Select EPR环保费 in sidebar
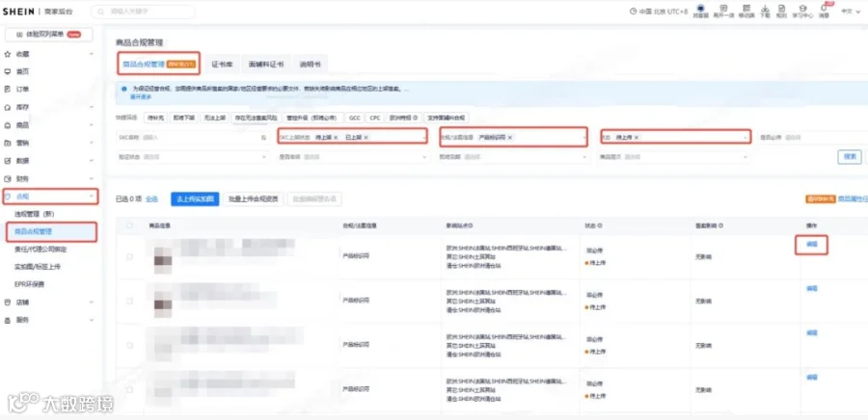 click(x=29, y=284)
